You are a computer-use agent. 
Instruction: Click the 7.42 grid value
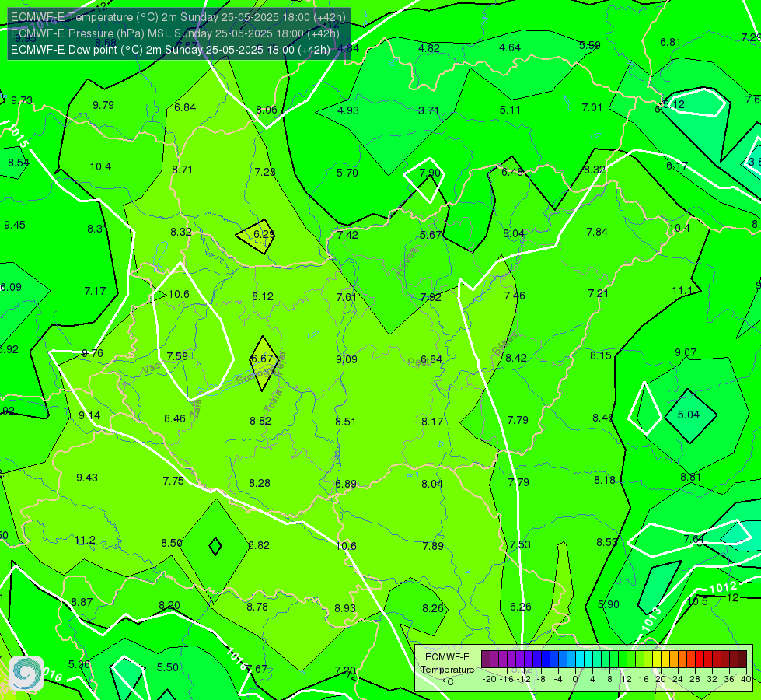(x=347, y=235)
